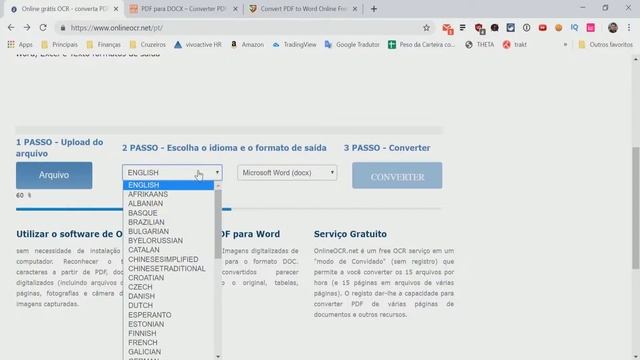Close the Online grátis OCR tab
This screenshot has width=640, height=360.
coord(116,9)
